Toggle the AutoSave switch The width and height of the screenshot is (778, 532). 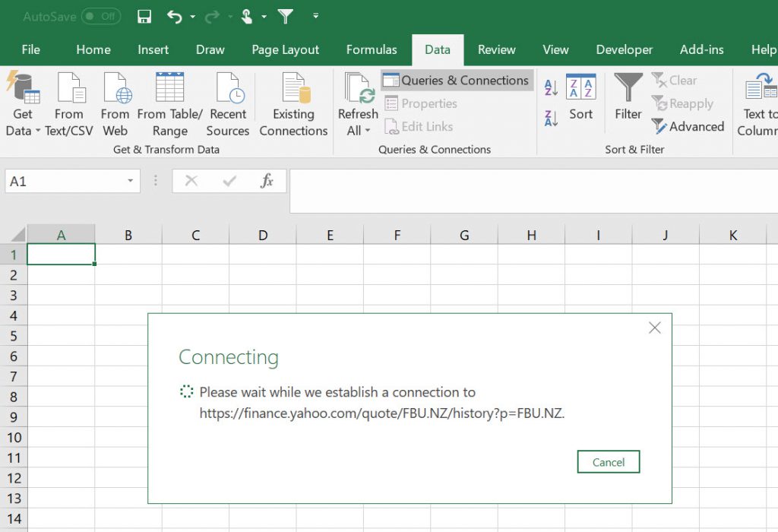tap(100, 16)
